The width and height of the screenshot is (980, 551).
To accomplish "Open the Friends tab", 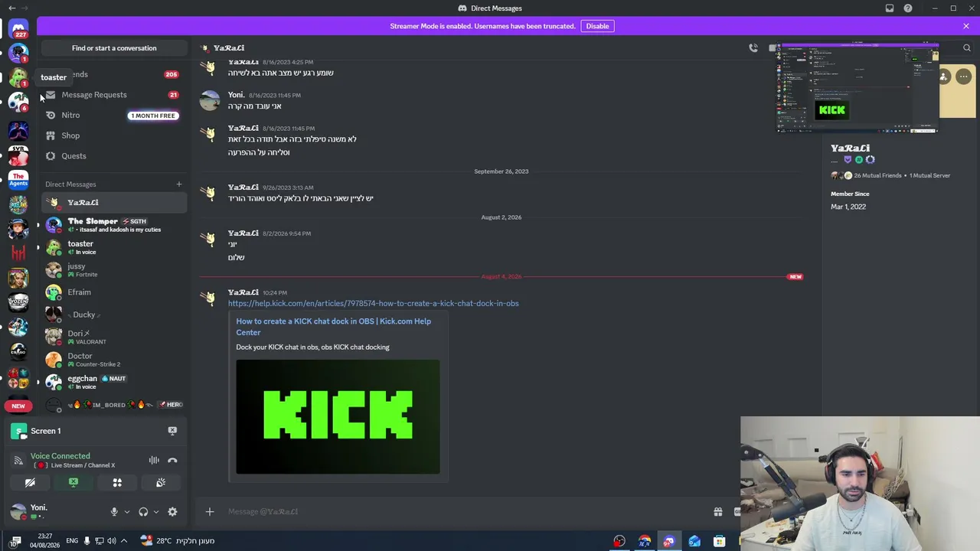I will click(114, 74).
